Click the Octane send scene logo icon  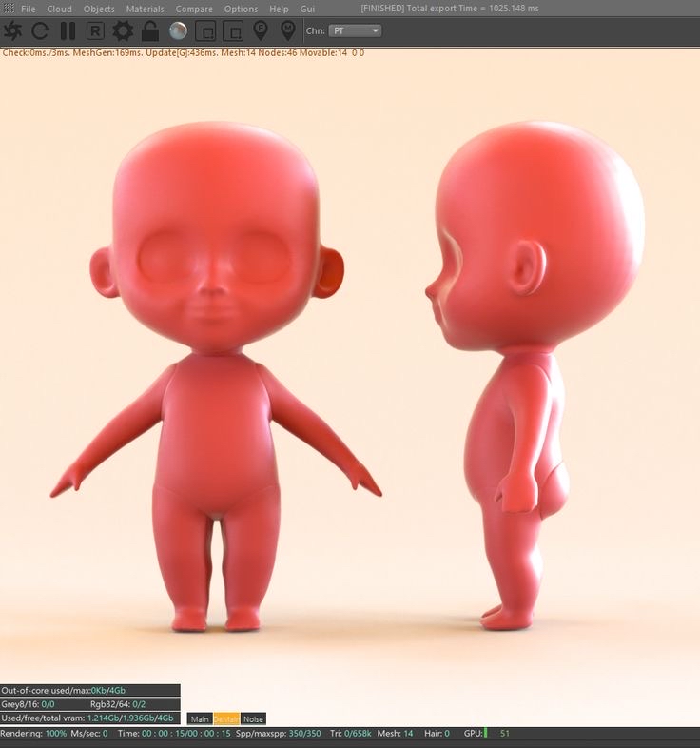tap(12, 31)
